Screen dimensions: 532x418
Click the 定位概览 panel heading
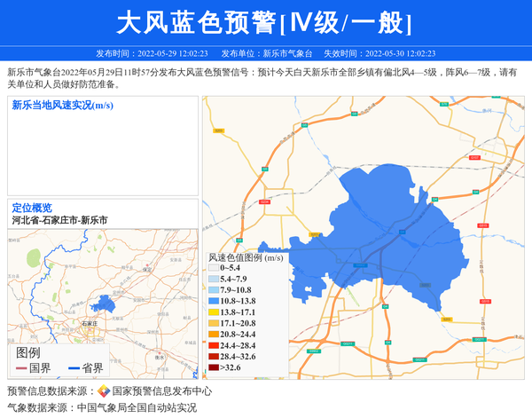[32, 208]
